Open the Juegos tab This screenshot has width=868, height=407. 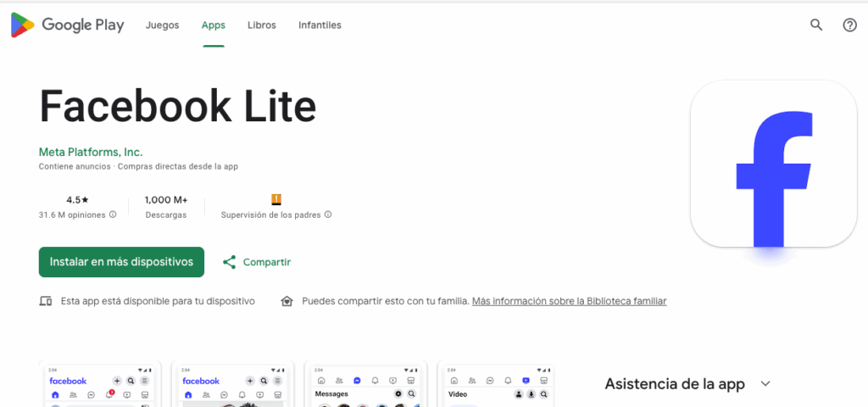click(162, 25)
